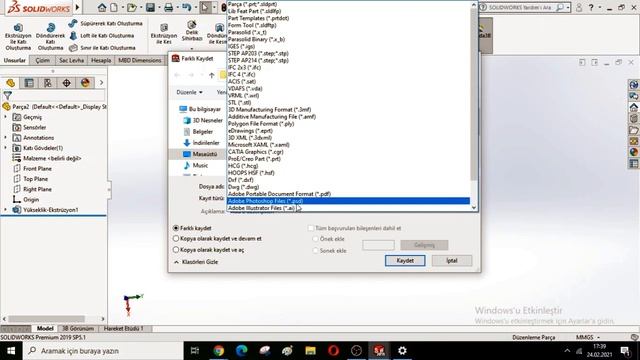Open Chrome from the taskbar

pos(219,351)
